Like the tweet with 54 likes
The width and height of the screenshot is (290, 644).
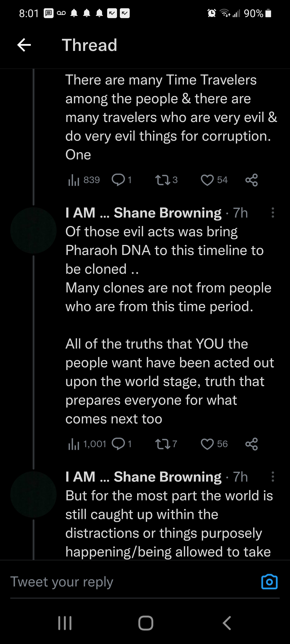[x=207, y=180]
